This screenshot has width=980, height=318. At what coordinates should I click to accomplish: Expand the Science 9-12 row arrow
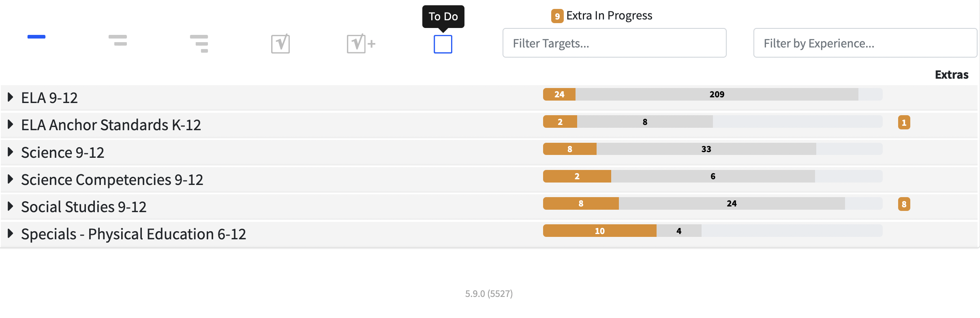(11, 152)
